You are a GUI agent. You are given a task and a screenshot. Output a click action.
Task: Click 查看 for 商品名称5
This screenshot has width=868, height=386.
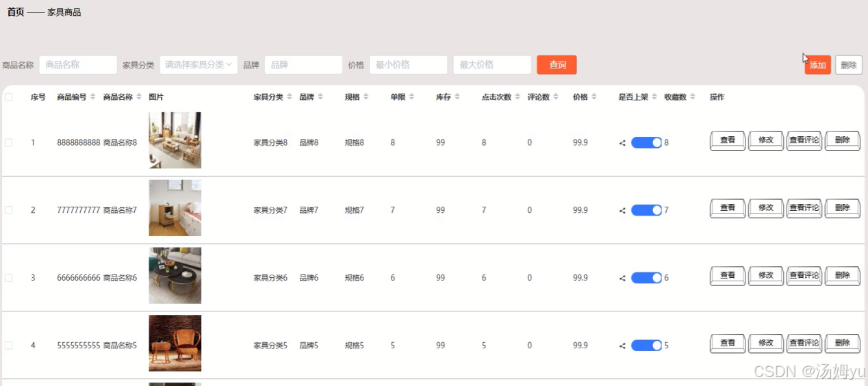pyautogui.click(x=728, y=344)
